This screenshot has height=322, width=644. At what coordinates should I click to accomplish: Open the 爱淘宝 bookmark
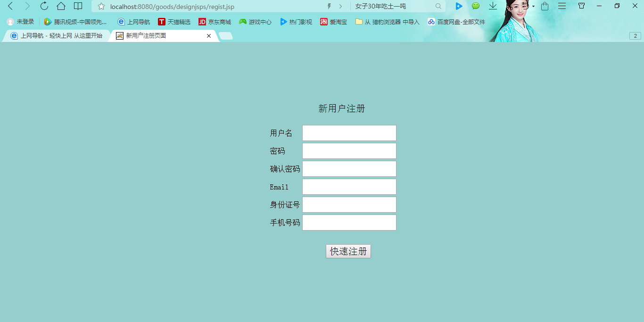pos(333,22)
